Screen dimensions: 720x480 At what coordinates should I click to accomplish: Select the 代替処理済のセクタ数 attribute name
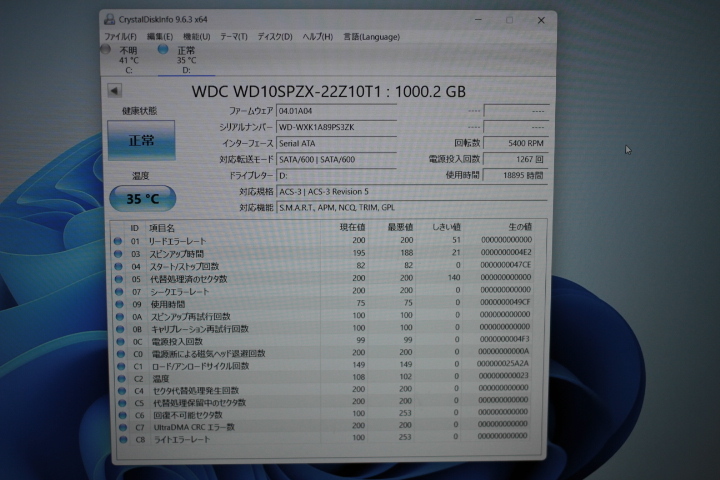(189, 279)
